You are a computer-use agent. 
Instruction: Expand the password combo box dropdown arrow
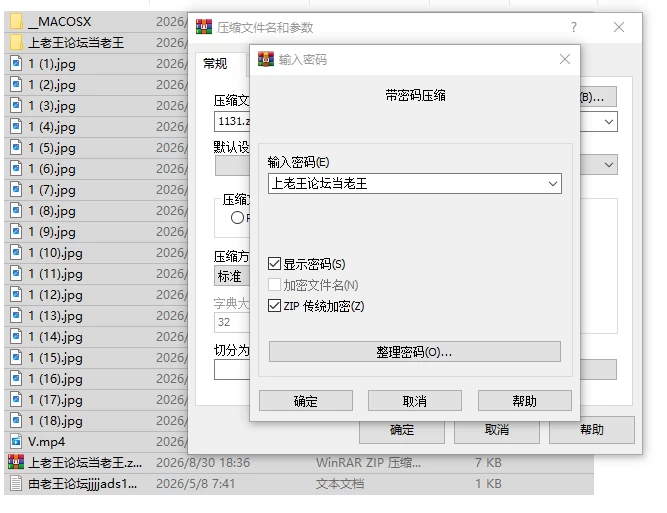point(553,184)
